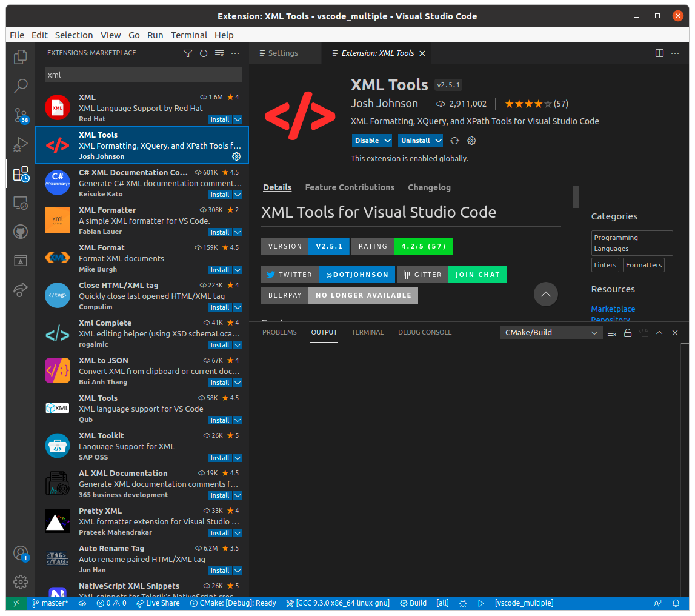Open the Extensions view icon

pos(21,174)
